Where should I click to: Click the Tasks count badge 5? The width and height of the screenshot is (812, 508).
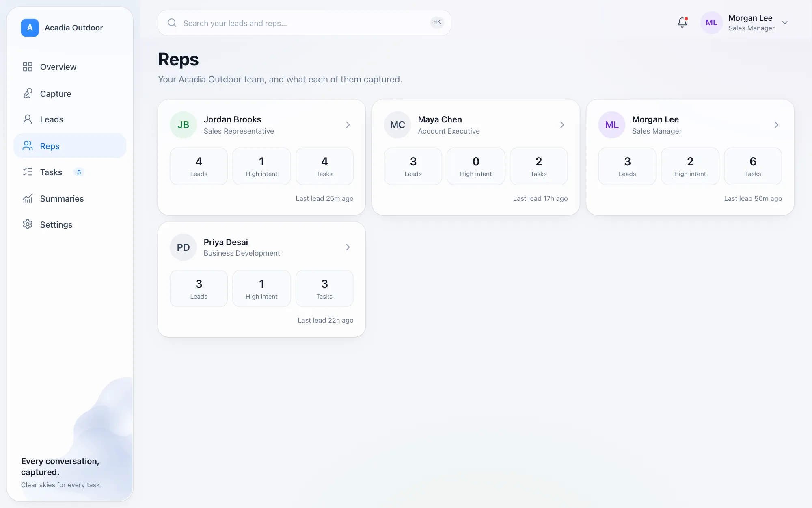click(x=79, y=172)
